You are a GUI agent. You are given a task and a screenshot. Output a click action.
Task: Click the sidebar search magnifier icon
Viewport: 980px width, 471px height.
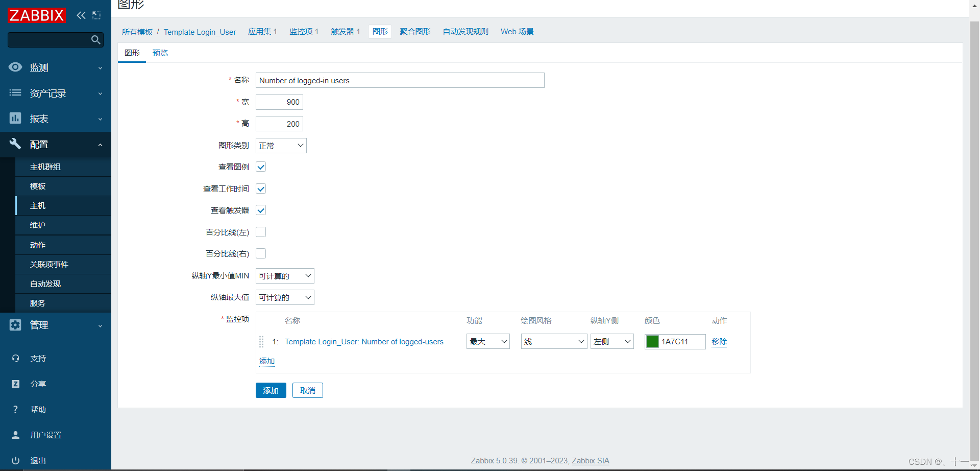(95, 40)
